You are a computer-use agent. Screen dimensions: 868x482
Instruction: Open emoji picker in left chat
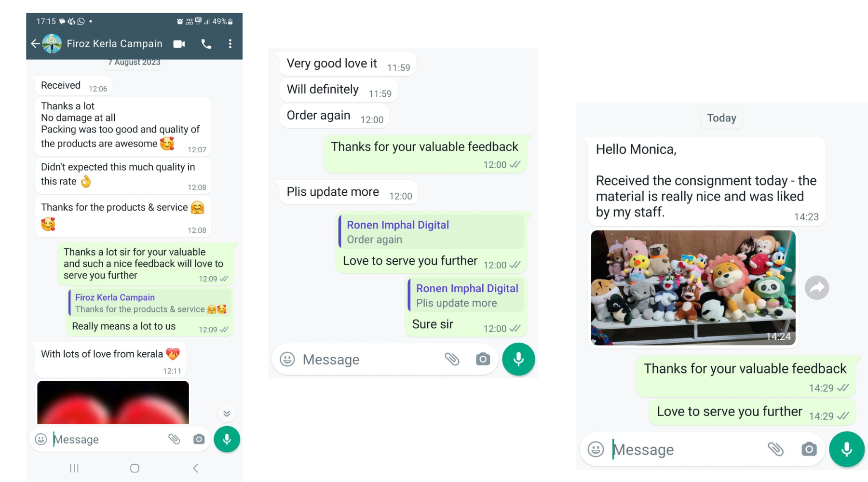[41, 439]
